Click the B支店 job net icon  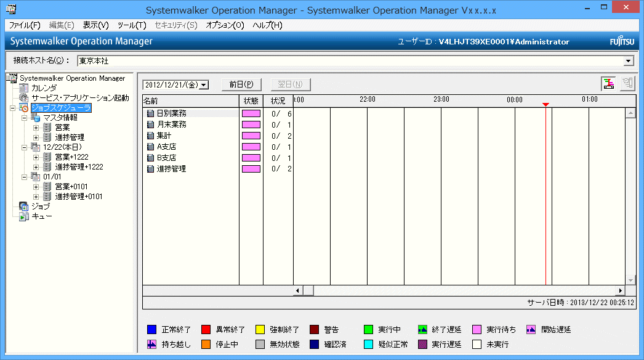(151, 158)
